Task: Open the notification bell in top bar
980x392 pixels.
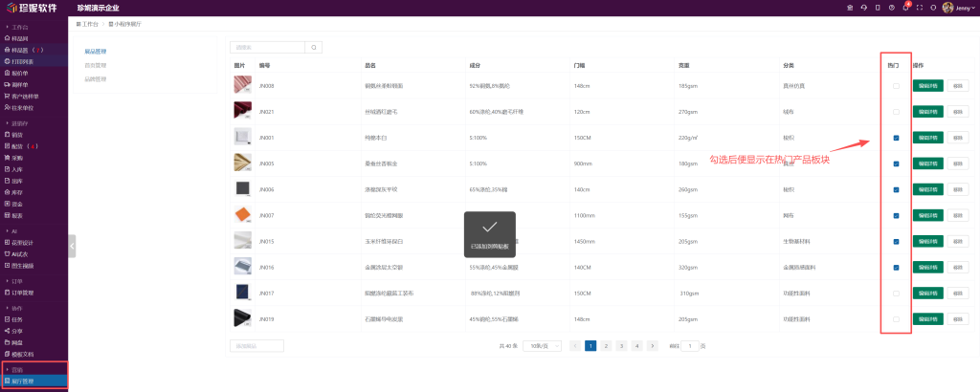Action: 905,8
